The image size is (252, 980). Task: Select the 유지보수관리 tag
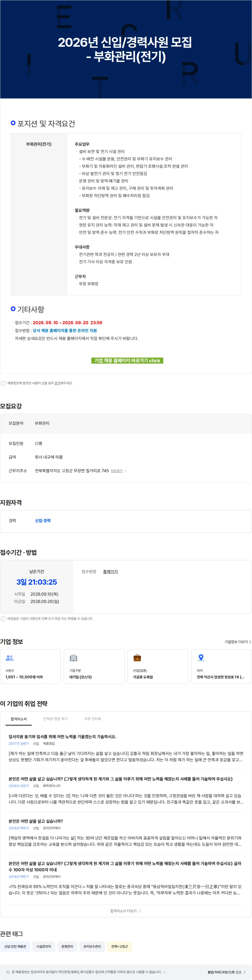click(92, 946)
